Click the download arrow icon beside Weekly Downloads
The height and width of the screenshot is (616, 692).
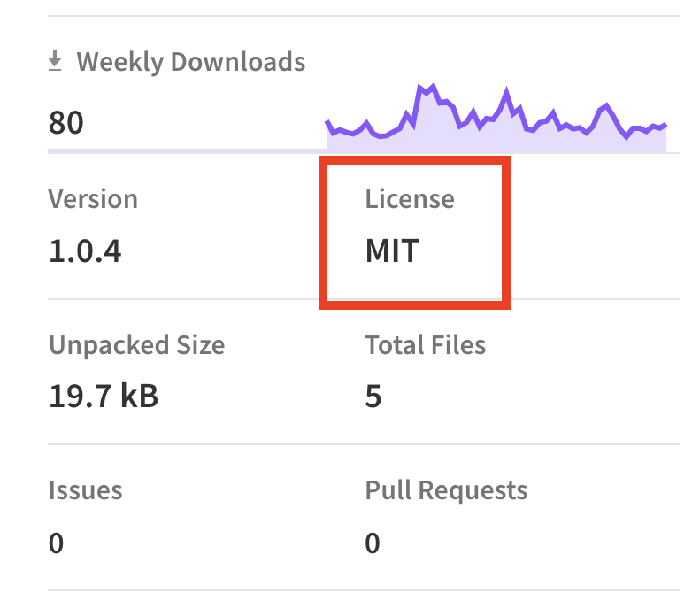click(x=55, y=61)
